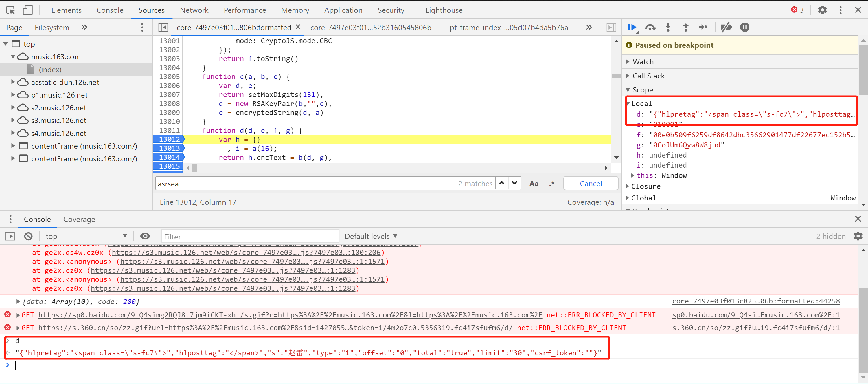This screenshot has height=384, width=868.
Task: Clear the console output
Action: pyautogui.click(x=28, y=236)
